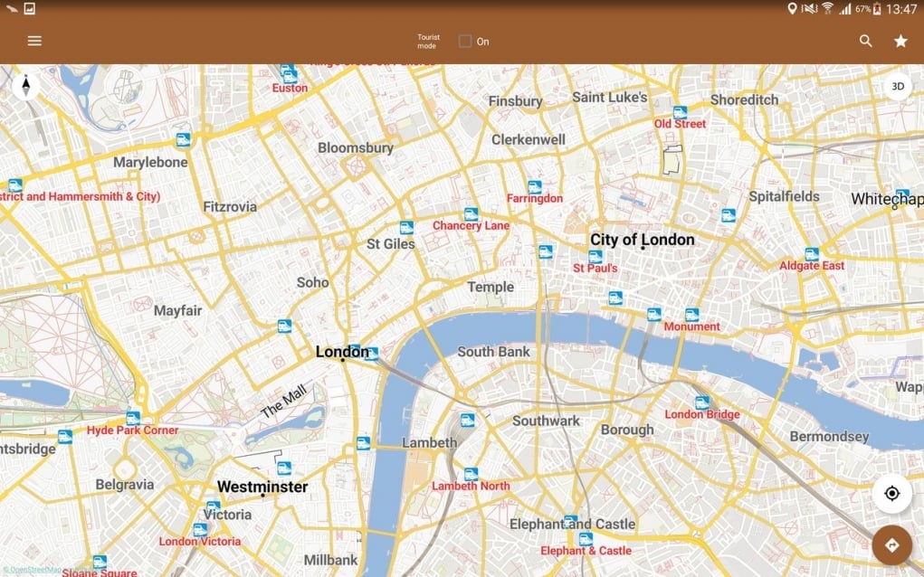The height and width of the screenshot is (577, 924).
Task: Tap the Lambeth North station icon
Action: click(x=471, y=474)
